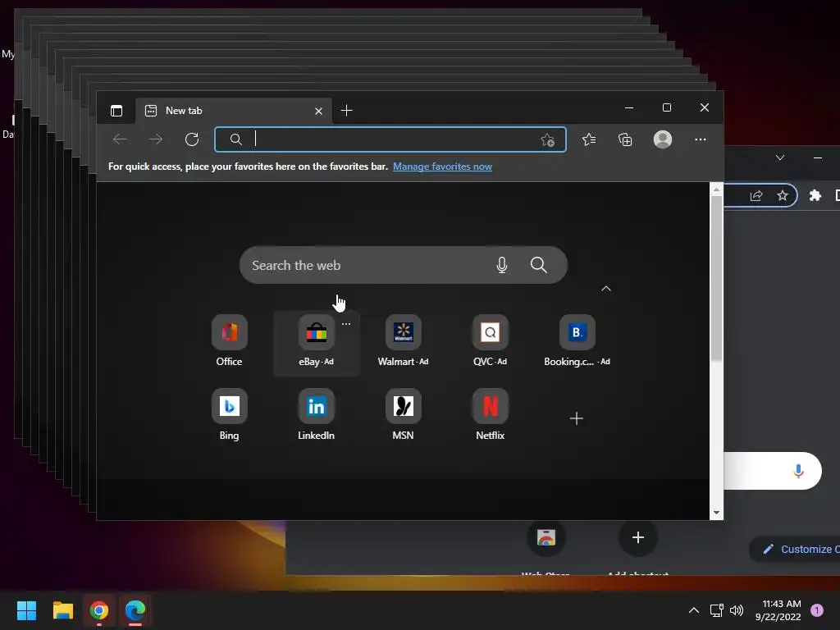Click the web search magnifier icon
The height and width of the screenshot is (630, 840).
click(538, 265)
